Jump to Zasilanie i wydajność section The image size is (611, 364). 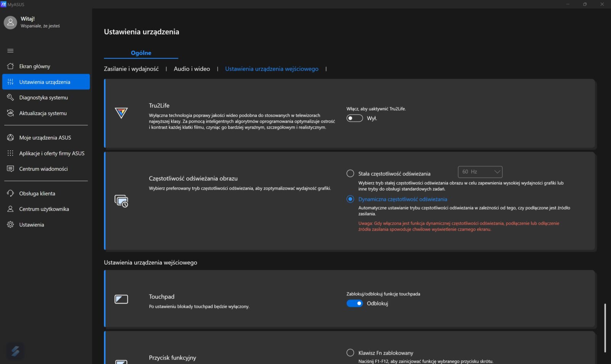pyautogui.click(x=131, y=69)
